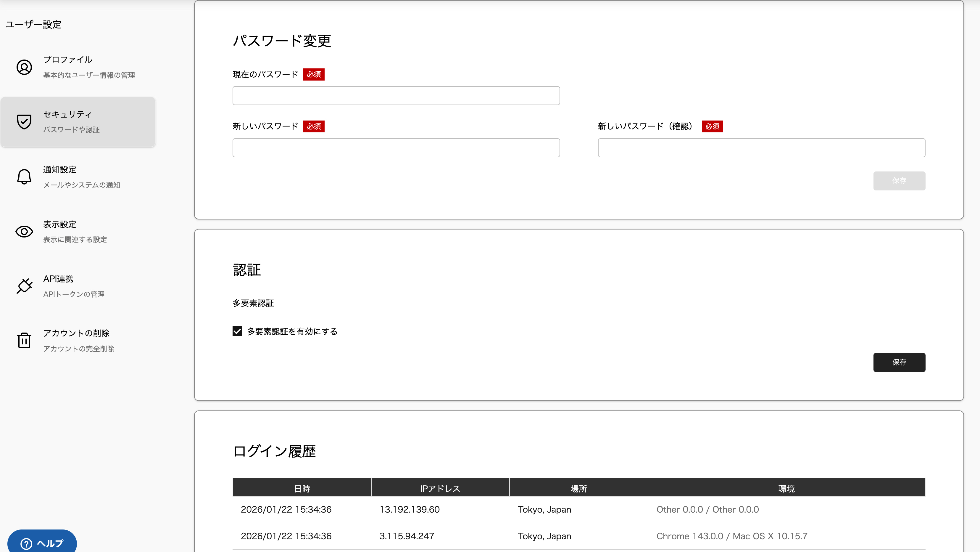Click 保存 button in 認証 section
This screenshot has height=552, width=980.
[x=899, y=362]
